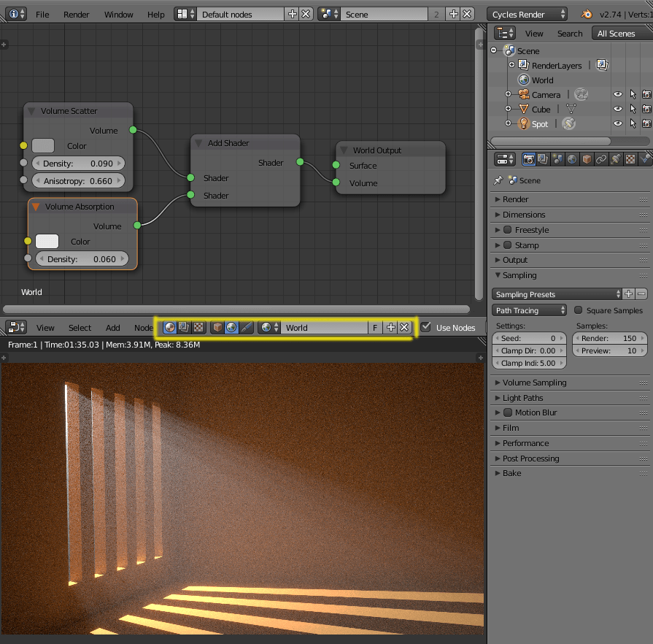Expand the Light Paths panel
Image resolution: width=653 pixels, height=644 pixels.
tap(525, 398)
